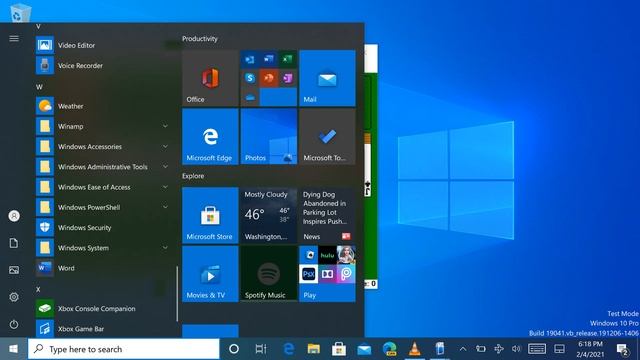The height and width of the screenshot is (360, 640).
Task: Open Movies & TV tile
Action: click(x=210, y=274)
